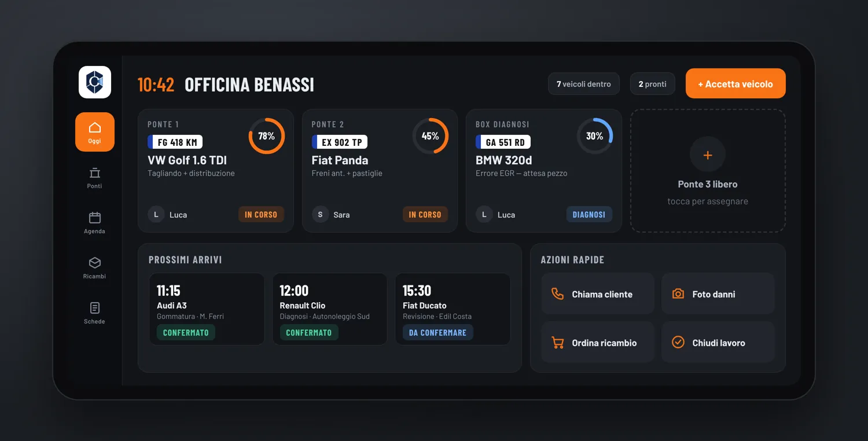The image size is (868, 441).
Task: Open the Ricambi parts section
Action: tap(95, 267)
